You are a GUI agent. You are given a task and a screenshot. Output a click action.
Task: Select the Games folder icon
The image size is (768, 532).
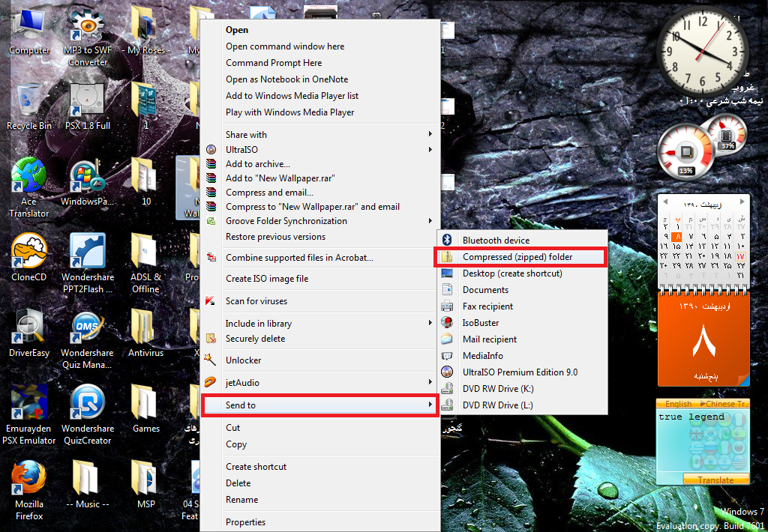pyautogui.click(x=145, y=404)
